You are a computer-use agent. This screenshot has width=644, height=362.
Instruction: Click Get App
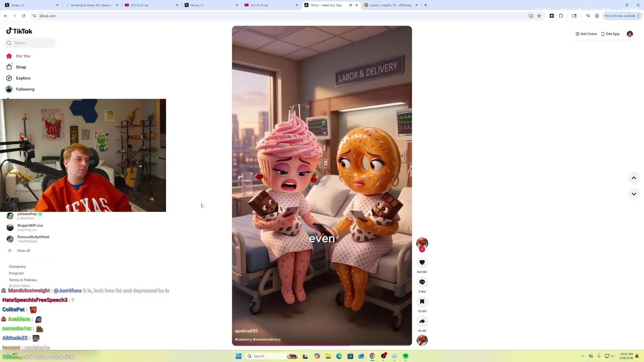point(610,34)
